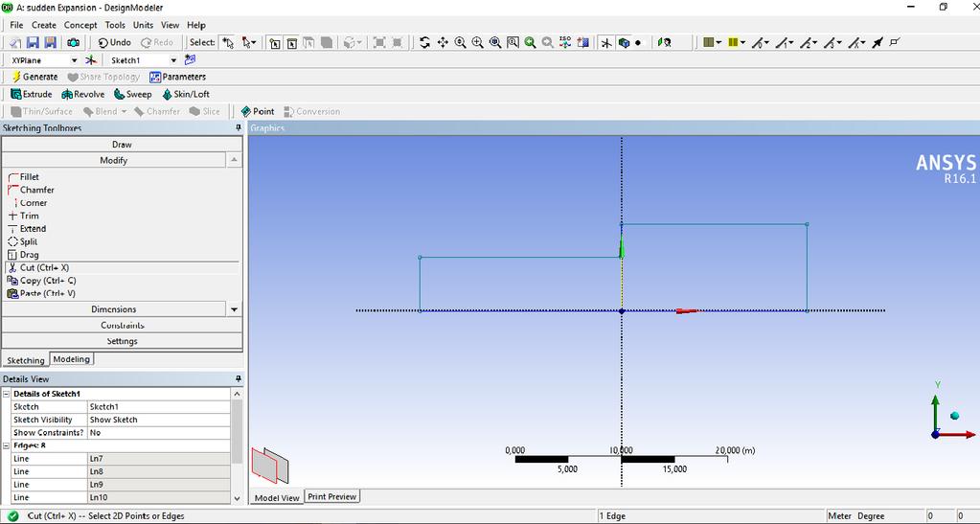Toggle Display Points dot icon
This screenshot has height=524, width=980.
point(638,42)
